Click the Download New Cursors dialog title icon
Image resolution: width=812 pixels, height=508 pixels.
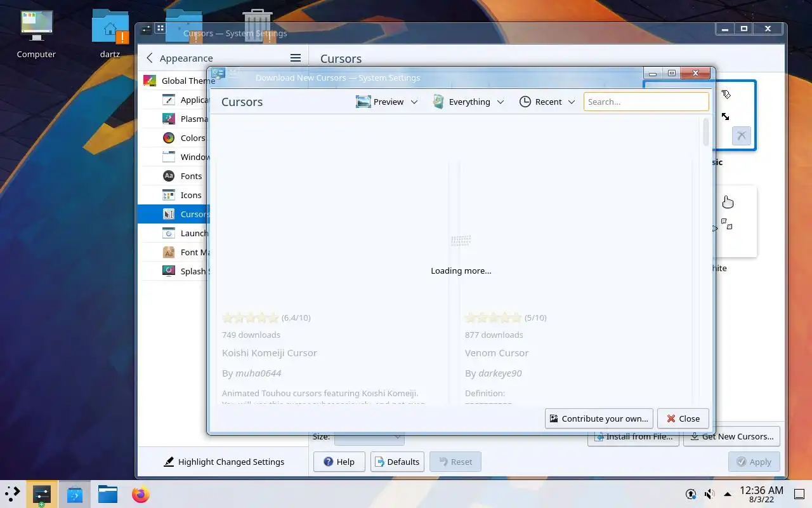(x=218, y=74)
